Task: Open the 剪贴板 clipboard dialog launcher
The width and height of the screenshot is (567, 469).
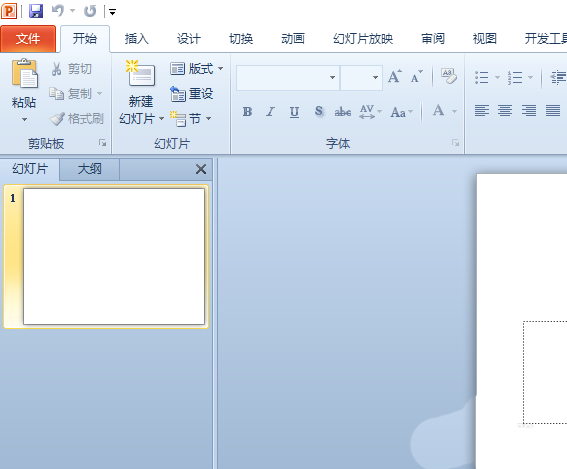Action: point(103,143)
